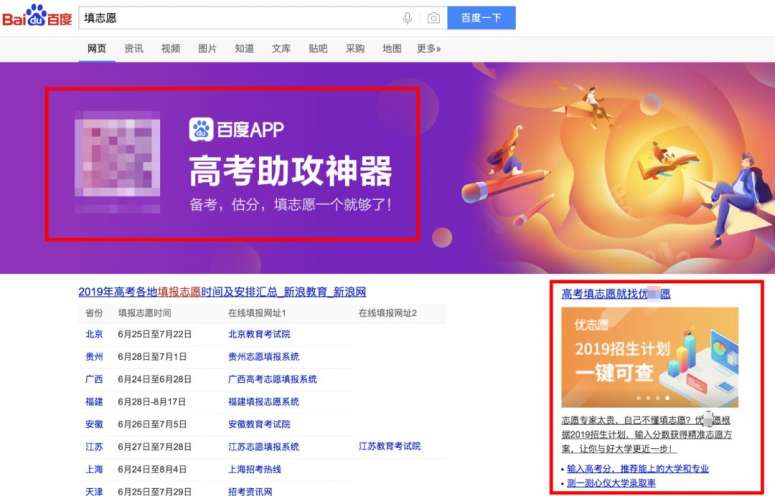Open the 地图 tab
The width and height of the screenshot is (775, 496).
pos(392,48)
